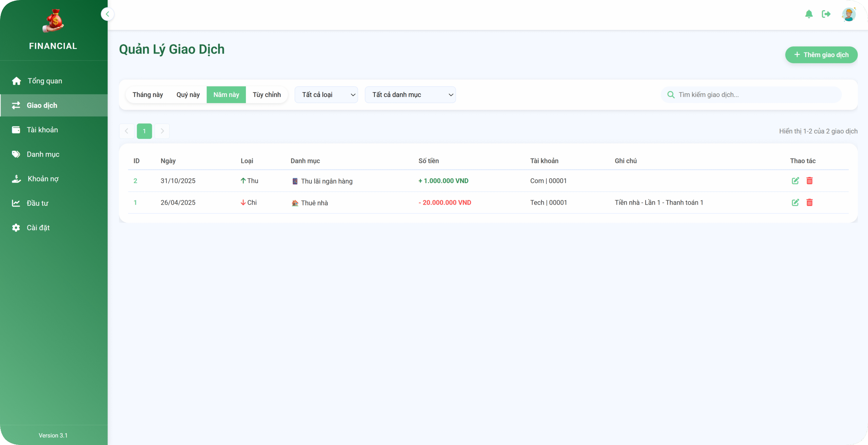Switch to Quý này filter

tap(188, 95)
